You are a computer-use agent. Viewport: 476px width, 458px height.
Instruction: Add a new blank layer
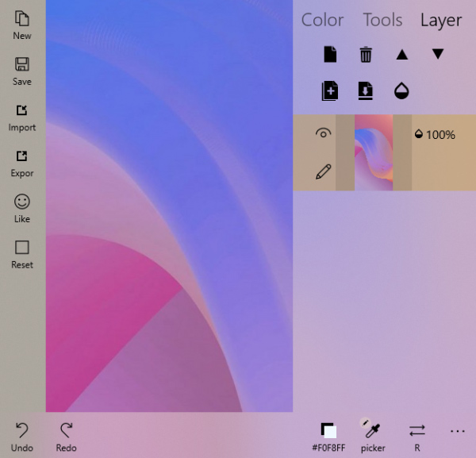coord(330,54)
